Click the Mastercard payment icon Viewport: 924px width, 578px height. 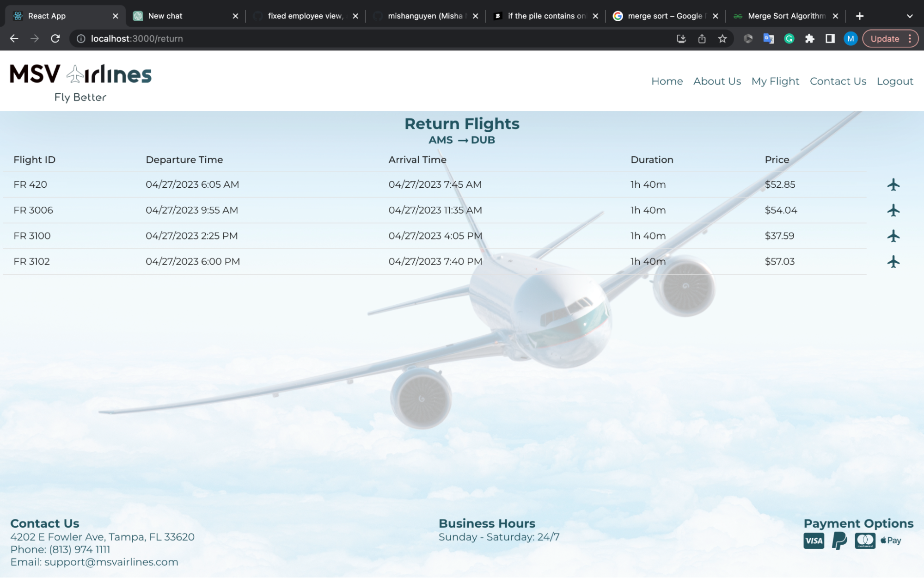click(x=865, y=540)
